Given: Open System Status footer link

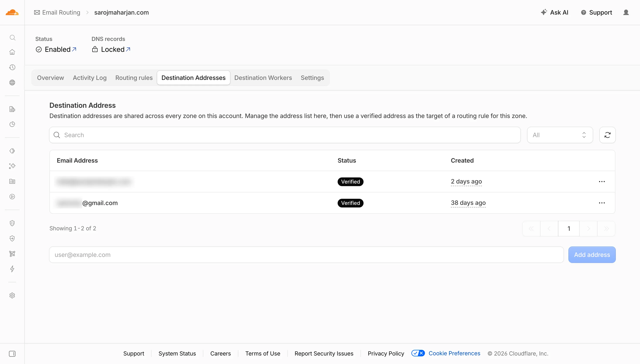Looking at the screenshot, I should pos(177,354).
